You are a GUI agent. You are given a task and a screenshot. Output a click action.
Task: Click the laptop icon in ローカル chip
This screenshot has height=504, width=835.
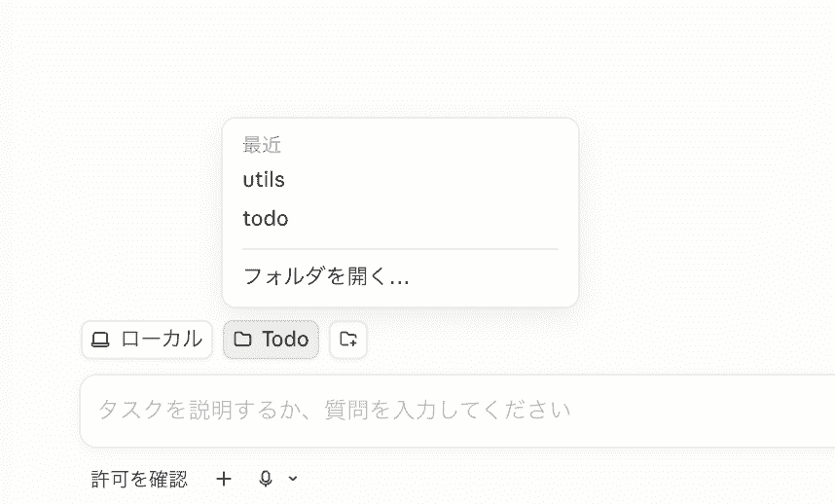pyautogui.click(x=100, y=340)
